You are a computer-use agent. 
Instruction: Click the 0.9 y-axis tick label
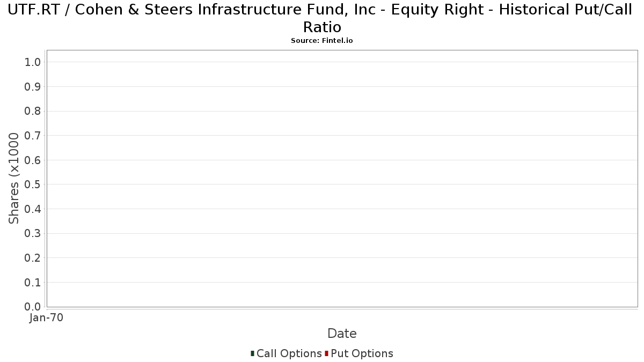(33, 87)
